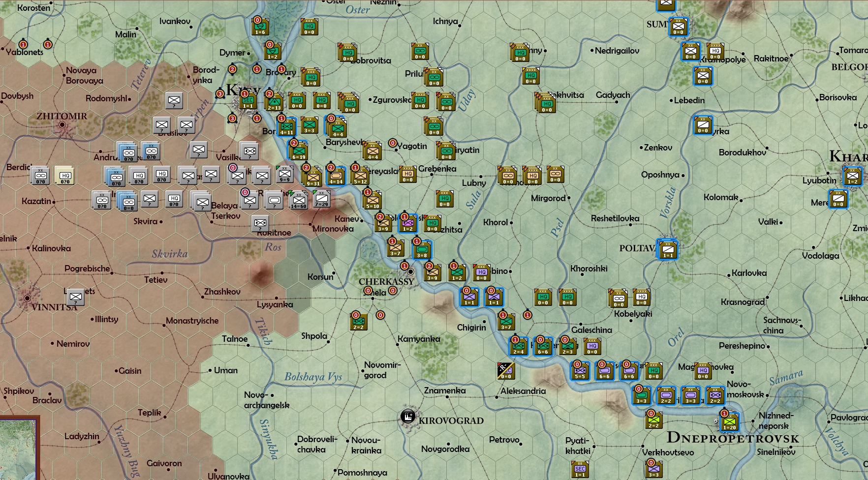Select the 4=11 infantry unit

(x=287, y=127)
